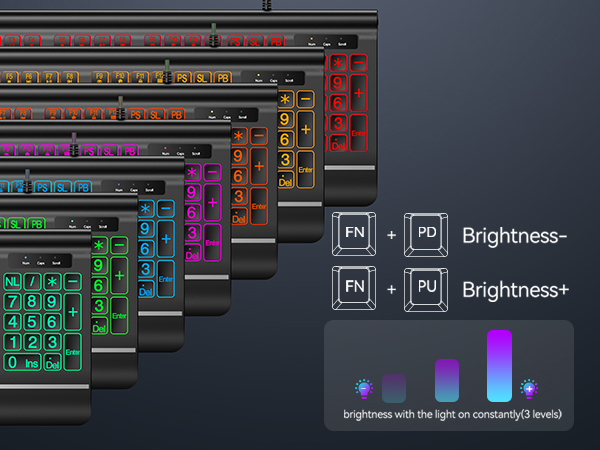
Task: Select the tallest brightness level bar
Action: (499, 366)
